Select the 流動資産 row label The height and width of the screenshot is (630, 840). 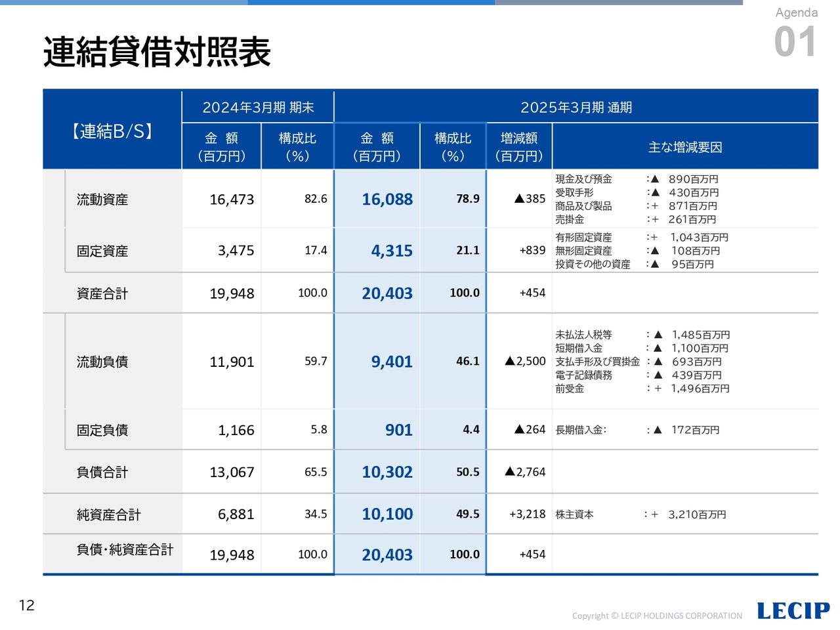pos(102,199)
